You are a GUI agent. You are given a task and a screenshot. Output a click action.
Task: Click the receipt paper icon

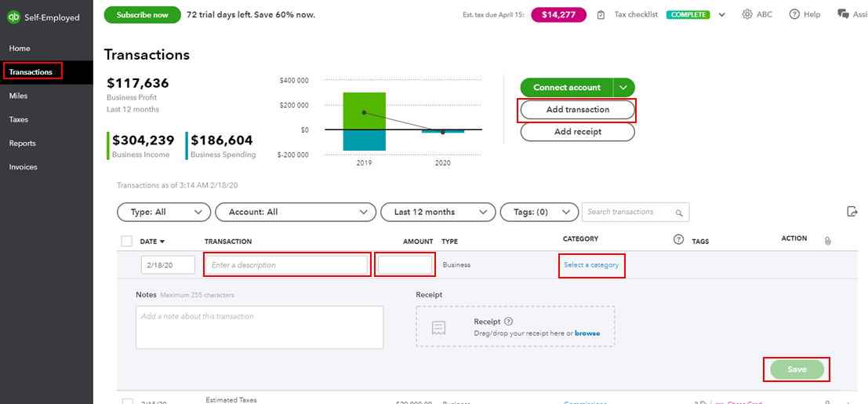(x=439, y=328)
